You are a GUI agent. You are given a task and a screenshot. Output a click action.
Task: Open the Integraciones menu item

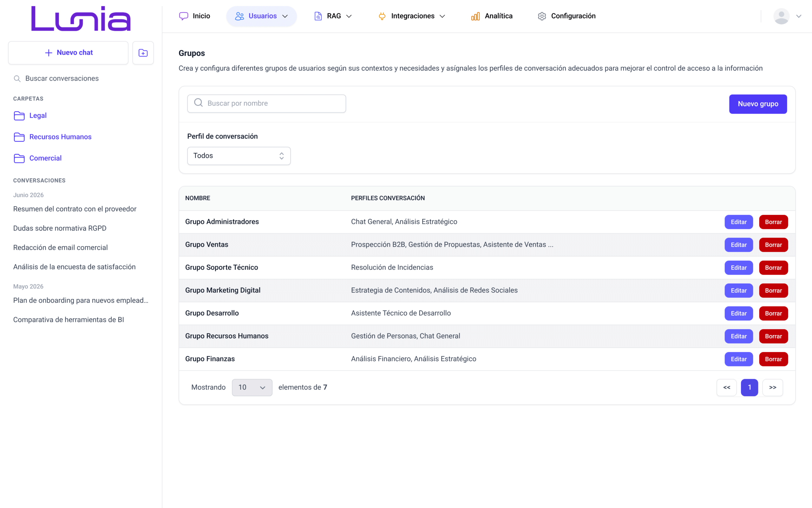click(412, 16)
